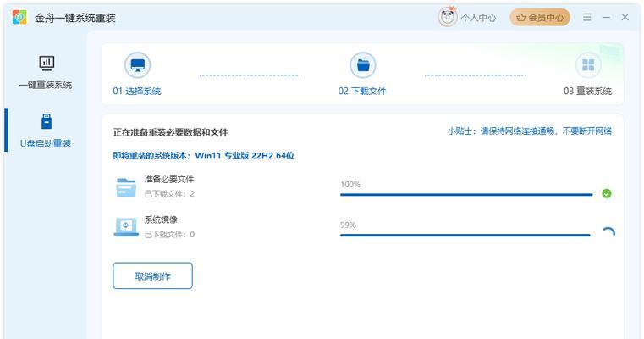Click the 02 下载文件 step label

tap(362, 91)
